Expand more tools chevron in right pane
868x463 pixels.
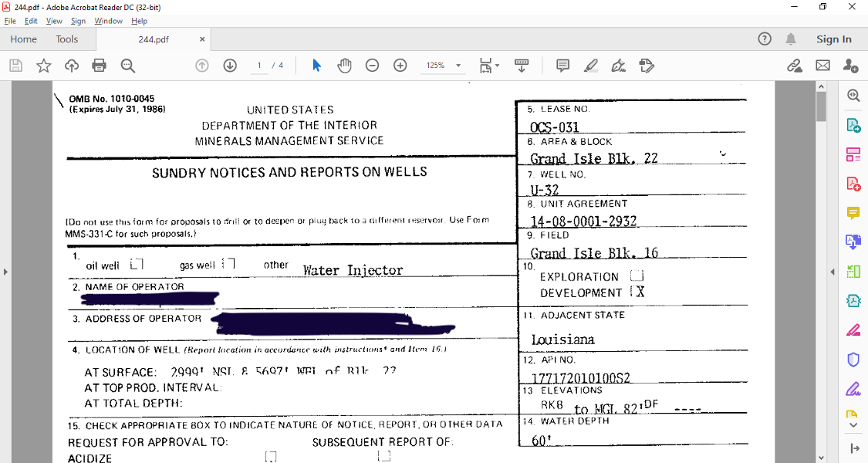tap(852, 424)
